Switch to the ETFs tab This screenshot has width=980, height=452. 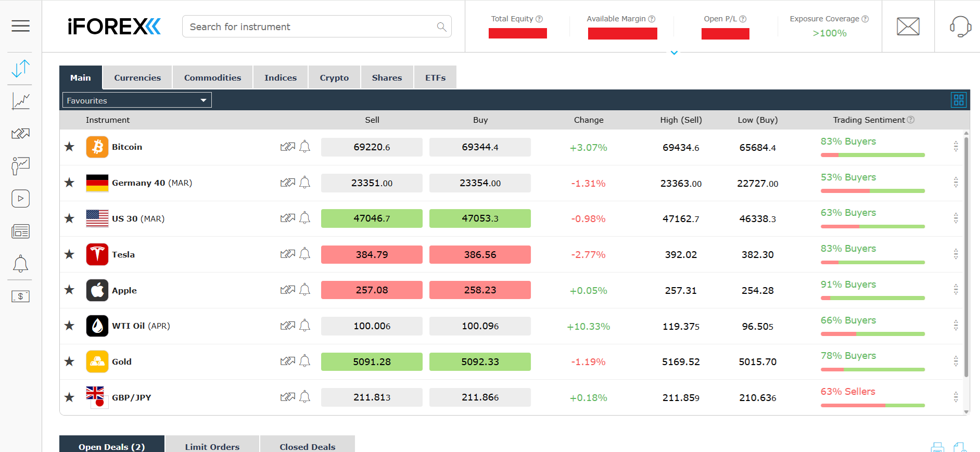tap(435, 78)
